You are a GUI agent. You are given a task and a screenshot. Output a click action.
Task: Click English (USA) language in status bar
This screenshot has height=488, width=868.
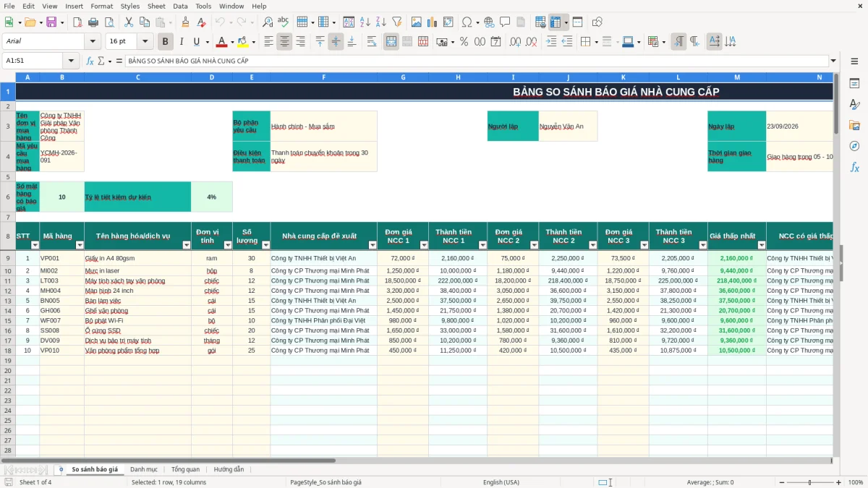pyautogui.click(x=501, y=482)
